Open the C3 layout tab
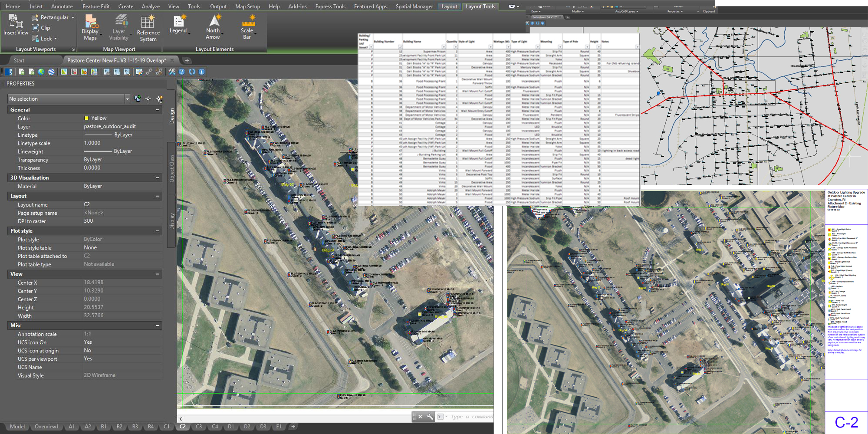 pyautogui.click(x=199, y=427)
